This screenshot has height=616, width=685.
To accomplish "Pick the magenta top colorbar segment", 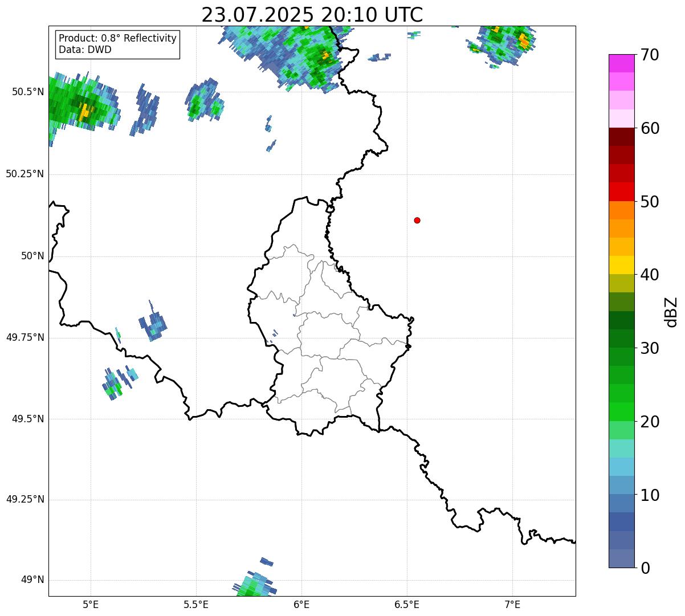I will coord(622,64).
